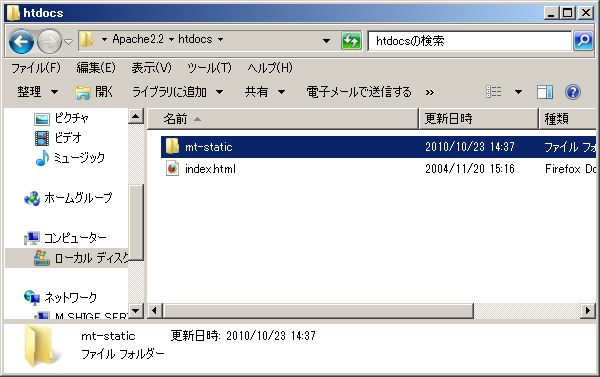600x377 pixels.
Task: Click the folder icon in address bar
Action: (87, 39)
